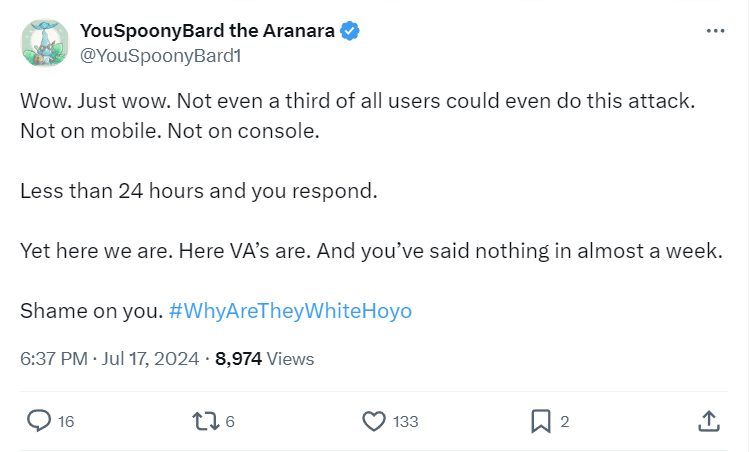754x452 pixels.
Task: Click the repost count 6
Action: [x=230, y=422]
